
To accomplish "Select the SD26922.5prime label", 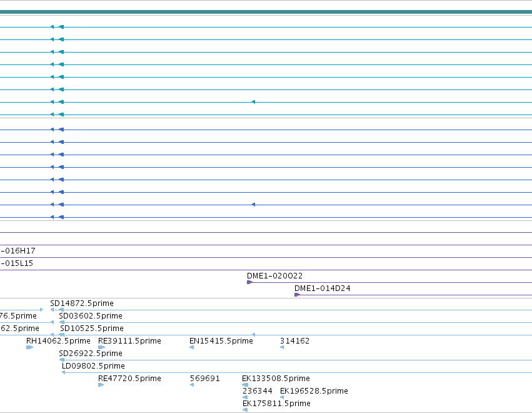I will click(91, 354).
